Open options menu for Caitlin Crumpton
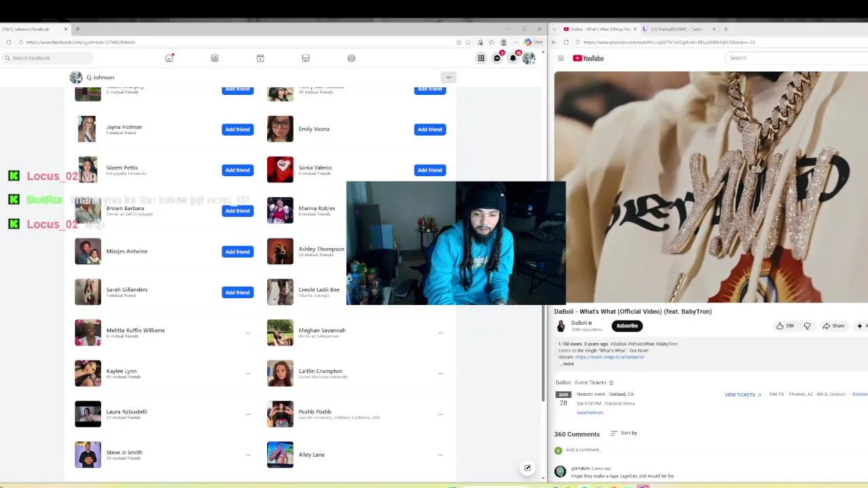 point(441,373)
